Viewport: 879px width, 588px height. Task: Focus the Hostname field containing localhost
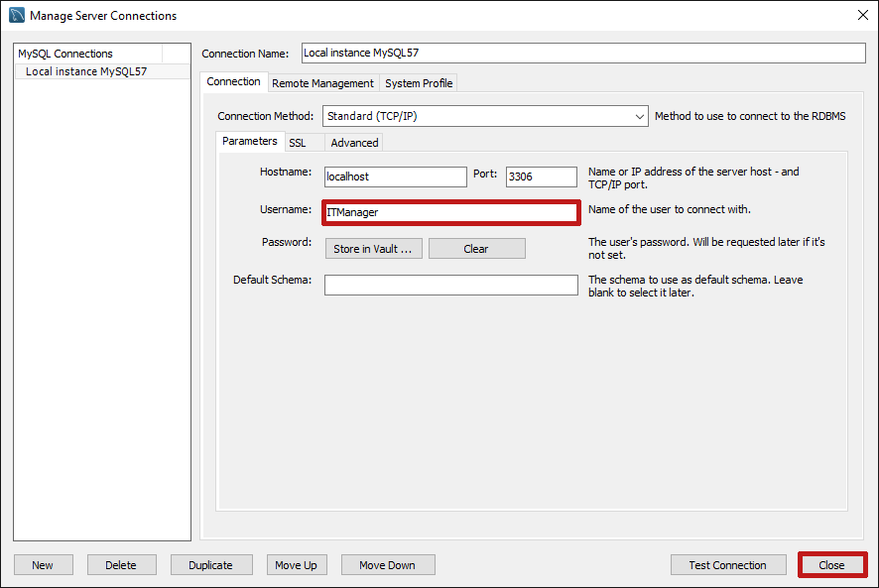coord(395,176)
